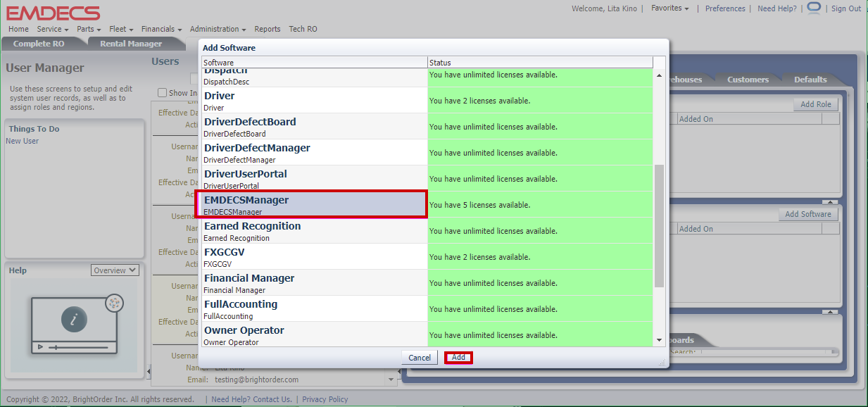Image resolution: width=868 pixels, height=407 pixels.
Task: Click the Add Software dialog resize grip
Action: tap(662, 362)
